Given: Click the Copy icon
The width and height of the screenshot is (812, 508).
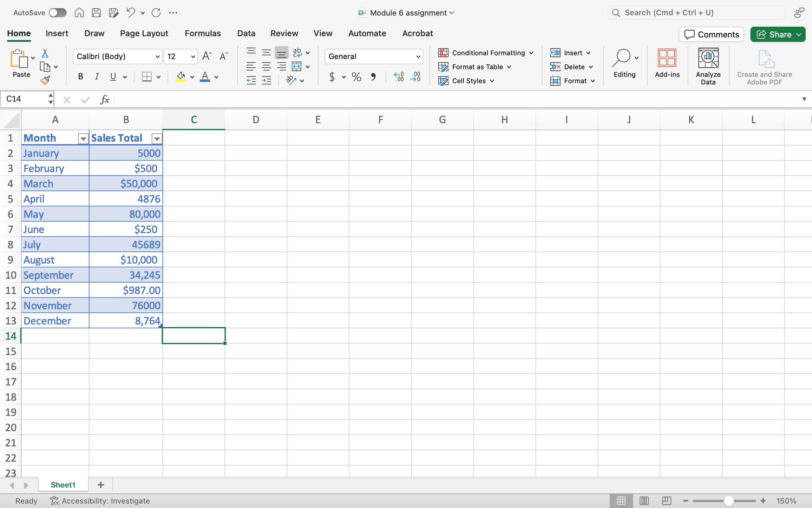Looking at the screenshot, I should click(45, 67).
